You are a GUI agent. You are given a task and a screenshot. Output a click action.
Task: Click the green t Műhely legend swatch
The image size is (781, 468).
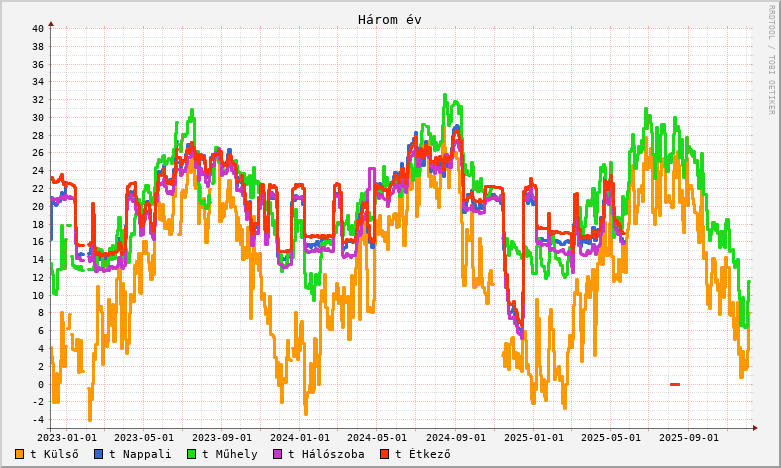pyautogui.click(x=191, y=454)
